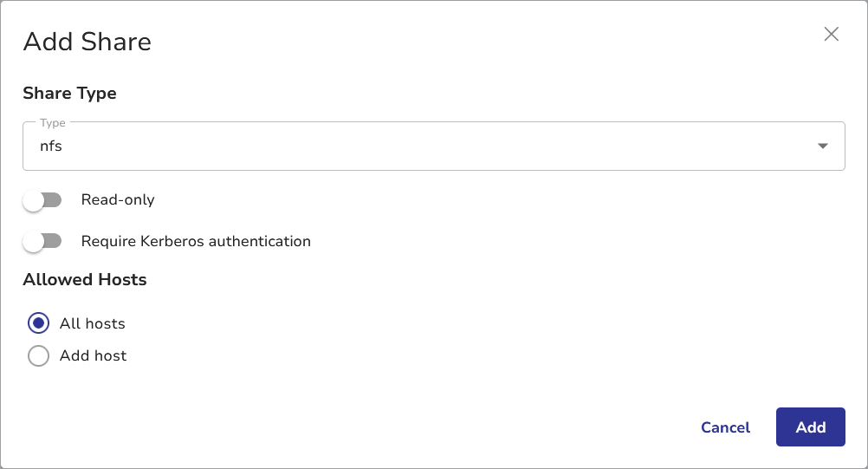Click the "Share Type" section heading
Viewport: 868px width, 469px height.
69,93
